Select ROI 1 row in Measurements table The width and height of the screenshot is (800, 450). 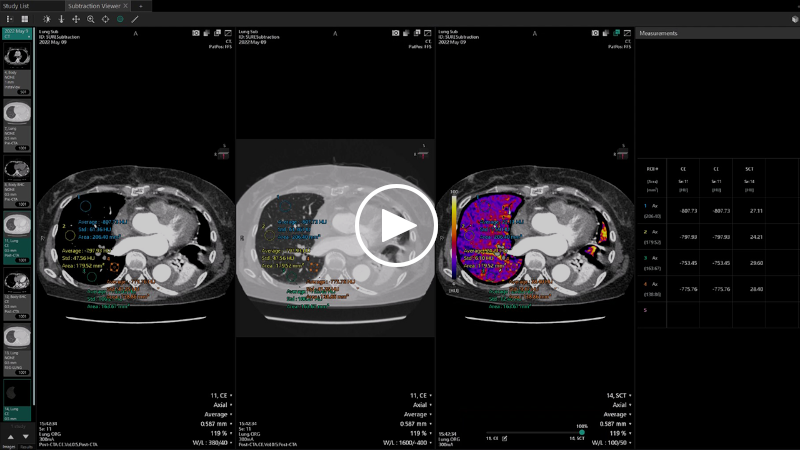(x=718, y=211)
